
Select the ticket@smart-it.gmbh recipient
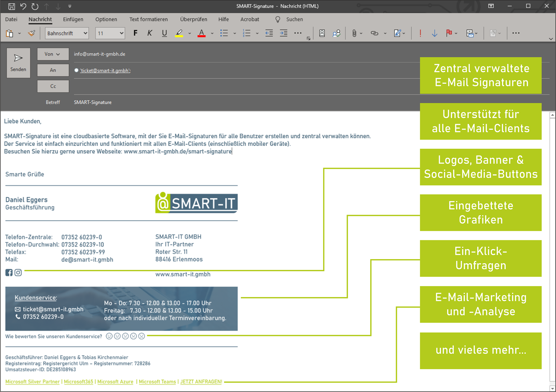click(x=105, y=70)
